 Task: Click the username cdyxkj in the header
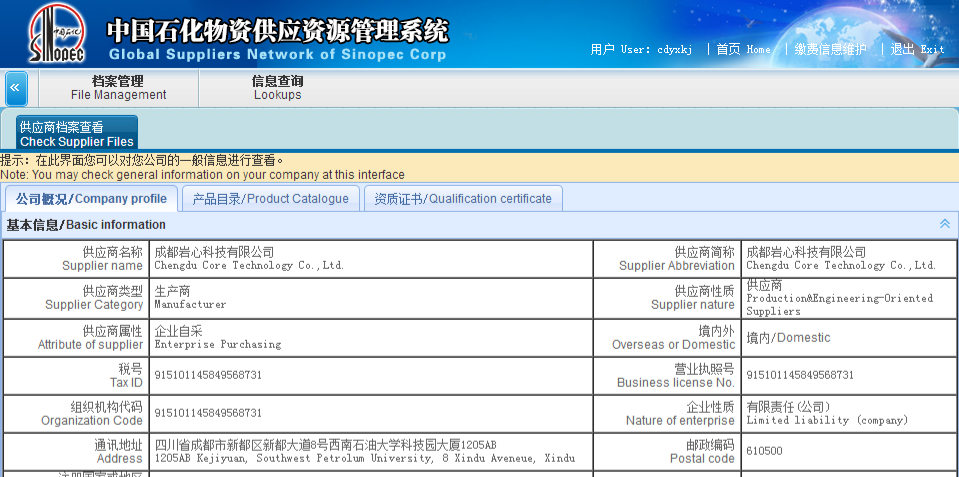tap(674, 49)
